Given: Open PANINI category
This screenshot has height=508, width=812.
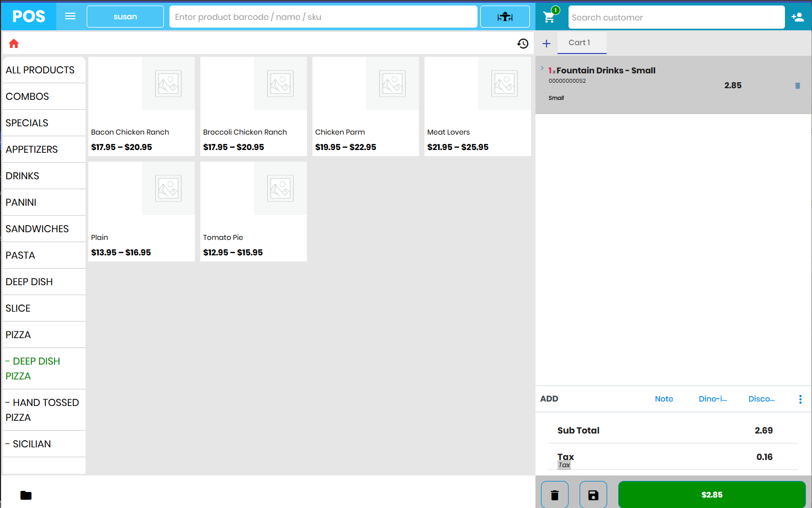Looking at the screenshot, I should point(44,202).
